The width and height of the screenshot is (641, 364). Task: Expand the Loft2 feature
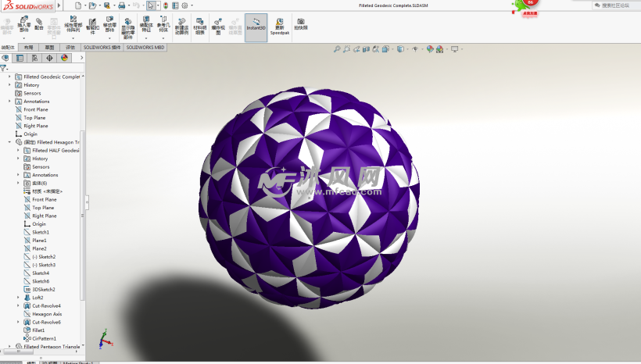point(18,298)
